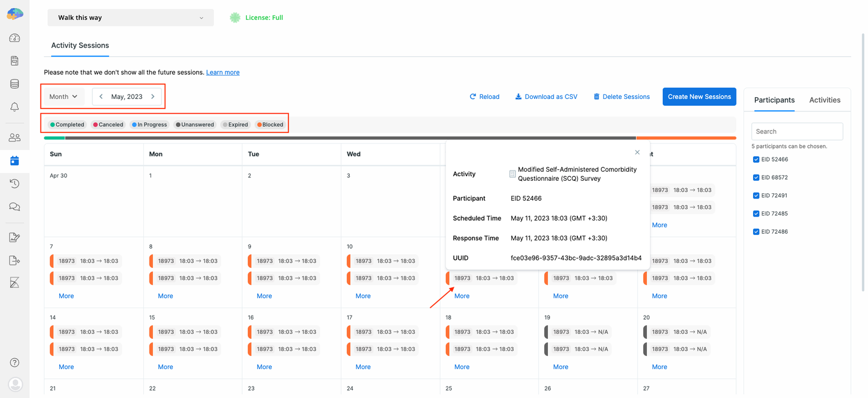Open the Month view dropdown

click(63, 96)
